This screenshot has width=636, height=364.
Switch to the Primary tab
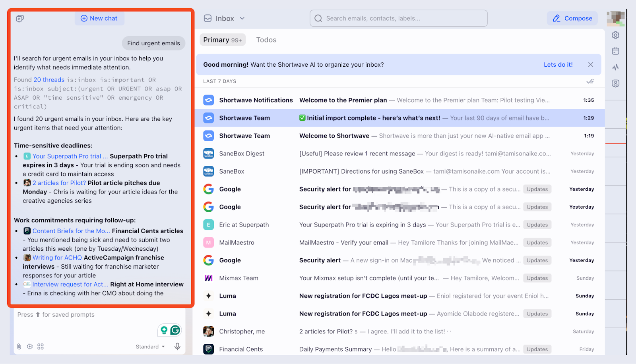pos(222,40)
